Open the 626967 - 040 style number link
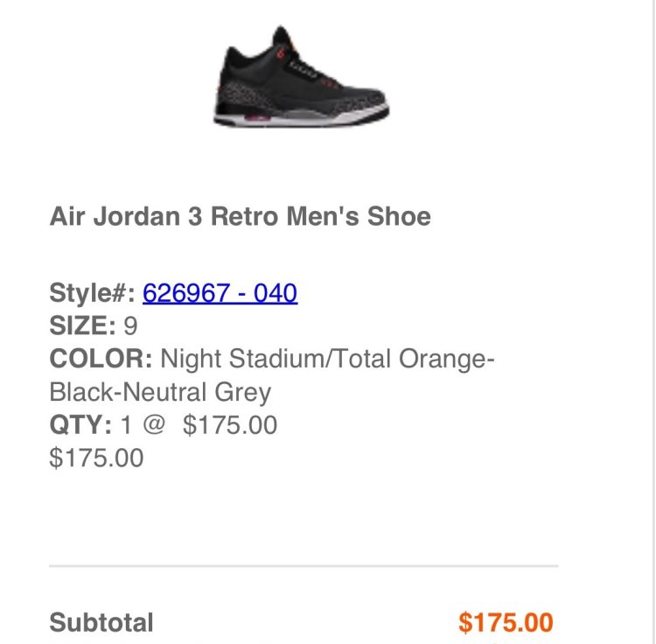This screenshot has height=644, width=656. 220,293
